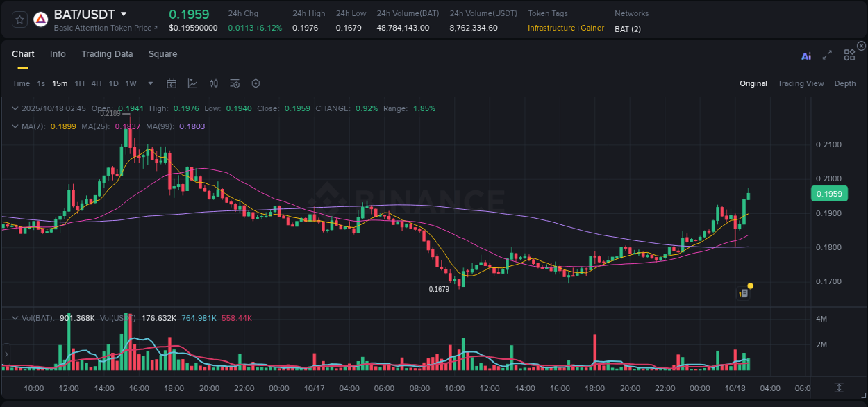
Task: Collapse the Vol(BAT) indicator row
Action: coord(15,317)
